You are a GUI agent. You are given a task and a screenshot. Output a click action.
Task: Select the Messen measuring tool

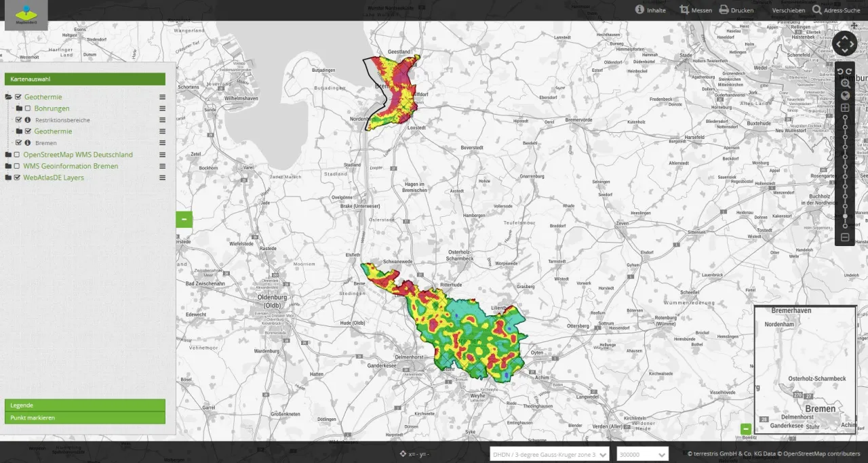tap(696, 10)
